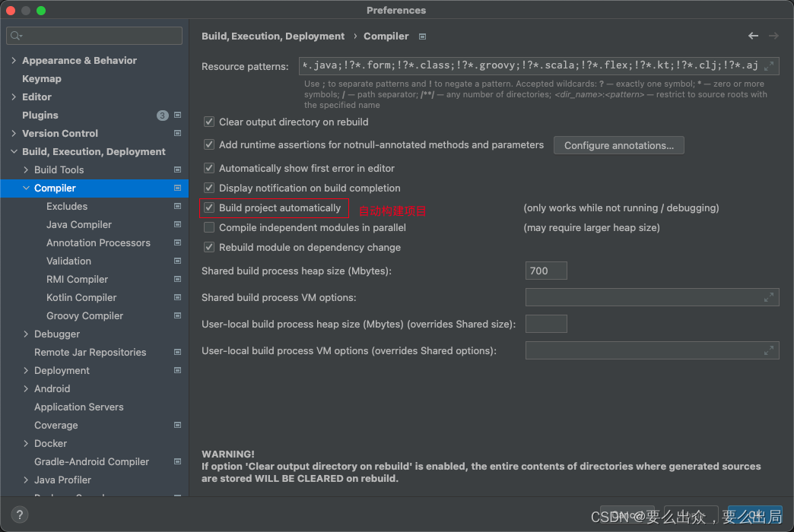Open the Java Compiler settings page
The image size is (794, 532).
click(x=79, y=225)
